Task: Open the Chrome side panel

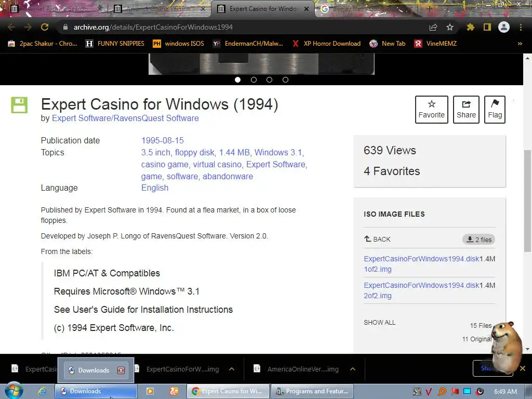Action: pos(487,27)
